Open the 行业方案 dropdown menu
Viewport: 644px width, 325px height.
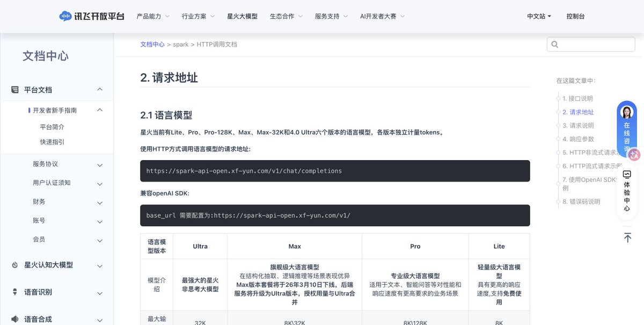pyautogui.click(x=198, y=16)
